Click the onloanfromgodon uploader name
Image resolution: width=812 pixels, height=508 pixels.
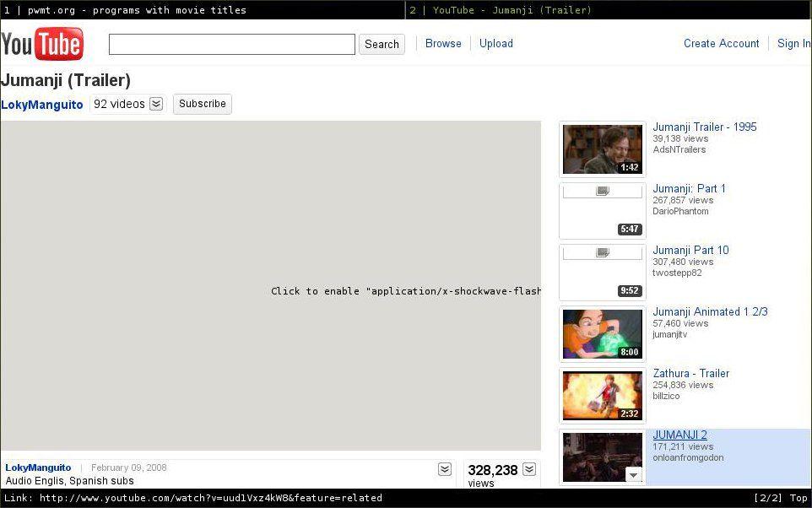tap(688, 457)
